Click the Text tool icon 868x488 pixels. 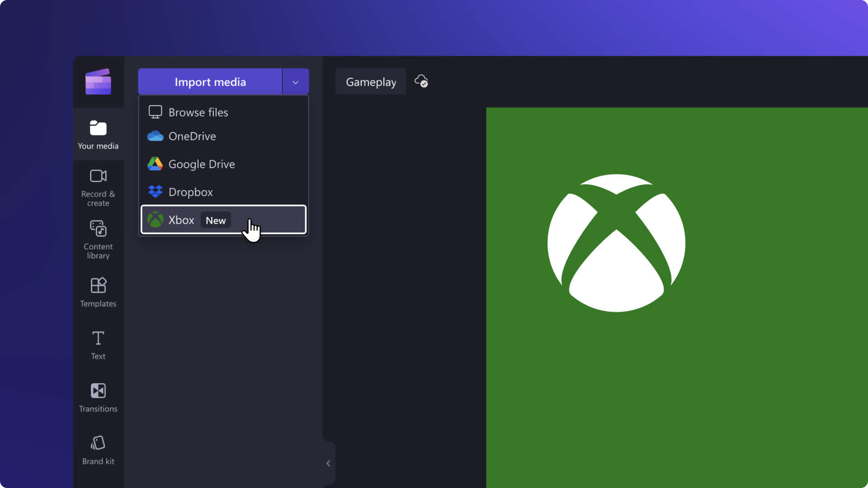(x=98, y=338)
